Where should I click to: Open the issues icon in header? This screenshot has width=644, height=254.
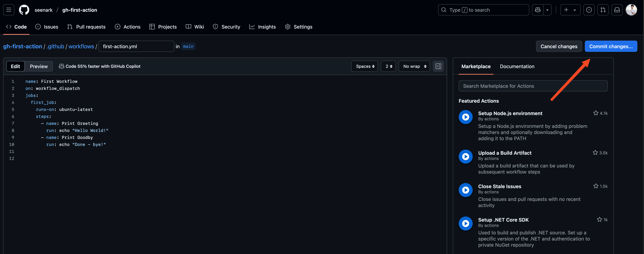pos(589,10)
